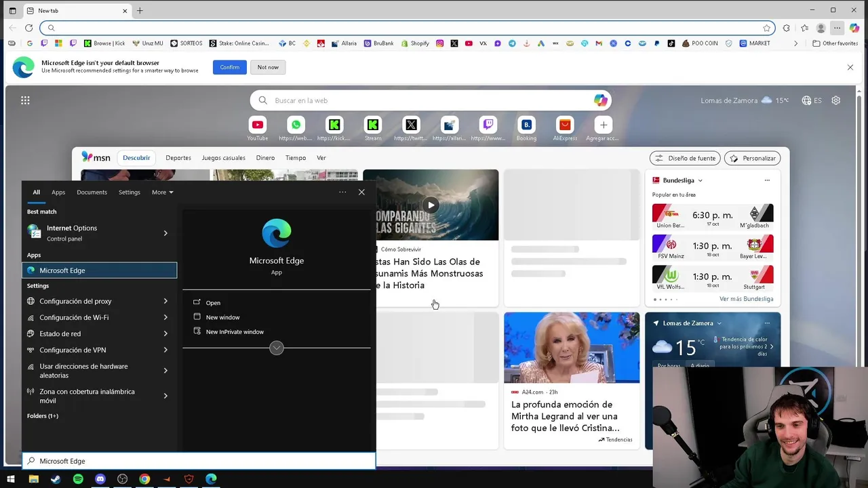Open the Telegram bookmark in favorites bar
Viewport: 868px width, 488px height.
[x=512, y=43]
